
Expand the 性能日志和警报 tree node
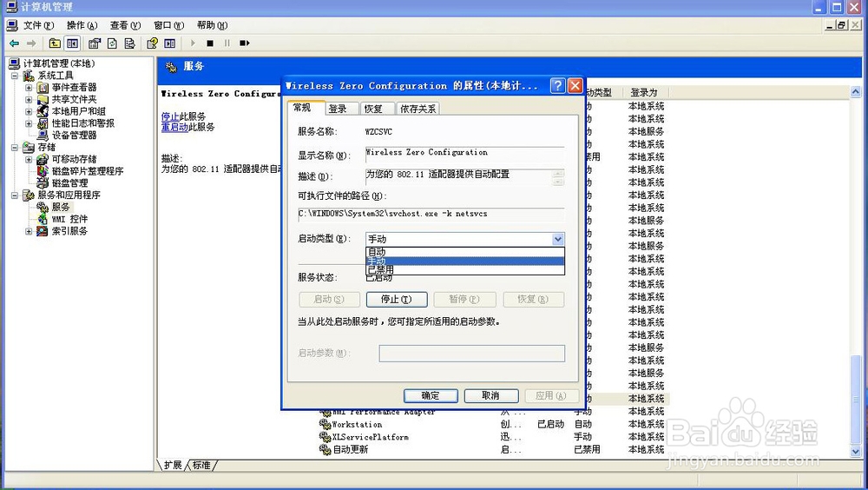tap(29, 123)
